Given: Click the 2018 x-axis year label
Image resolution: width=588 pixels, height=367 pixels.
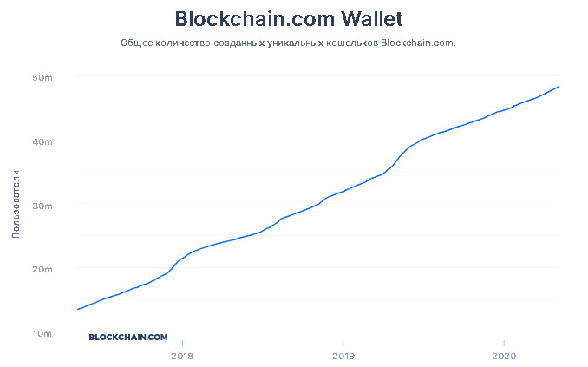Looking at the screenshot, I should (x=182, y=356).
